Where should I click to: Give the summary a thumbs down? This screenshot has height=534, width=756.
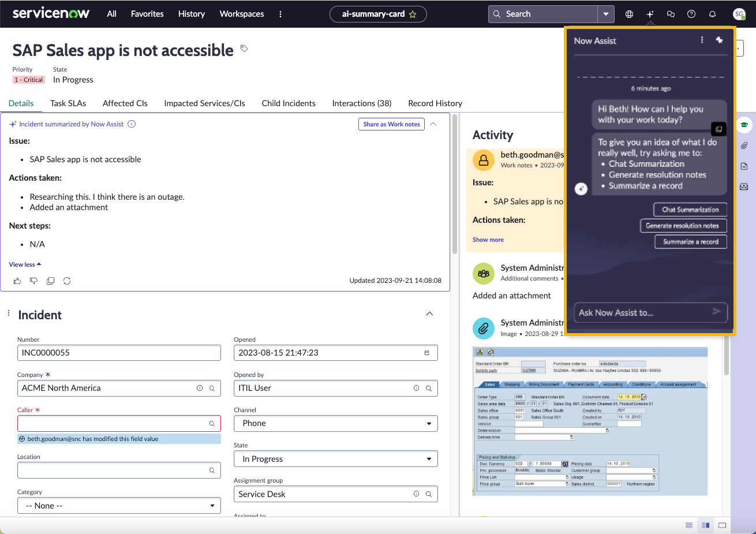[x=33, y=281]
